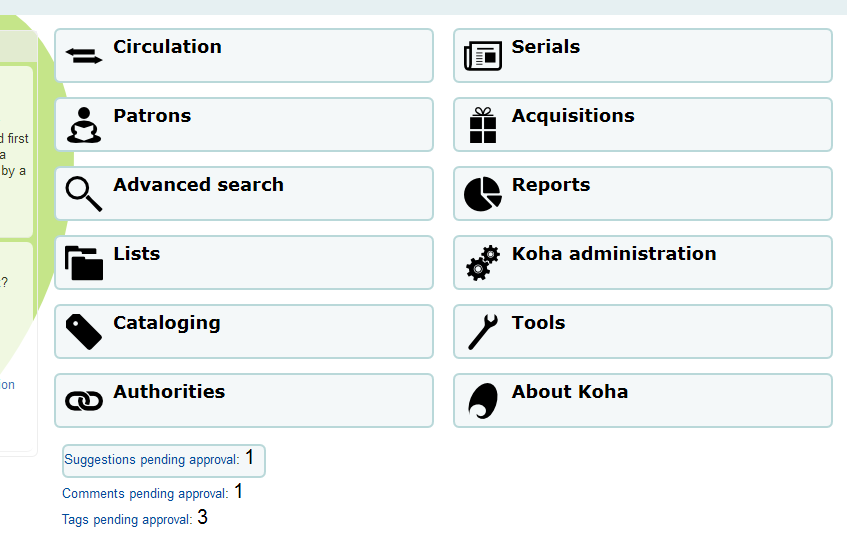
Task: Click the Reports pie chart icon
Action: coord(483,194)
